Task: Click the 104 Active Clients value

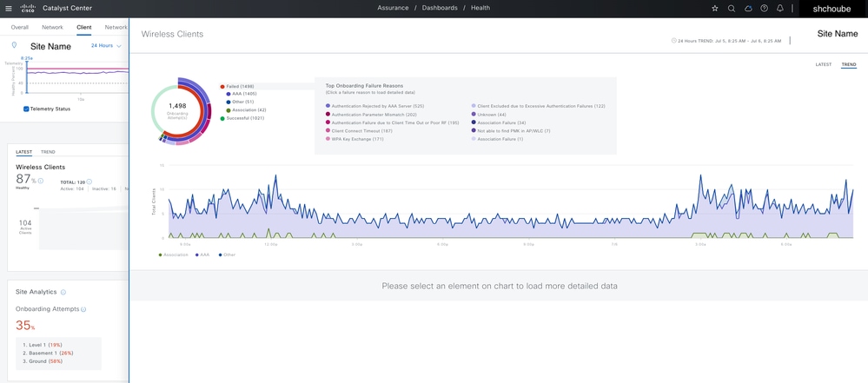Action: [x=25, y=222]
